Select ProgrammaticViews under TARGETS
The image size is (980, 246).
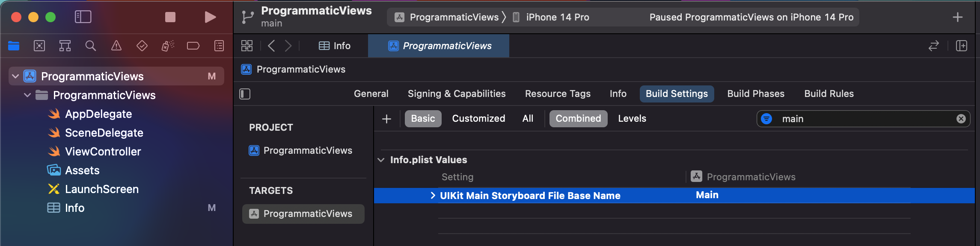(303, 214)
